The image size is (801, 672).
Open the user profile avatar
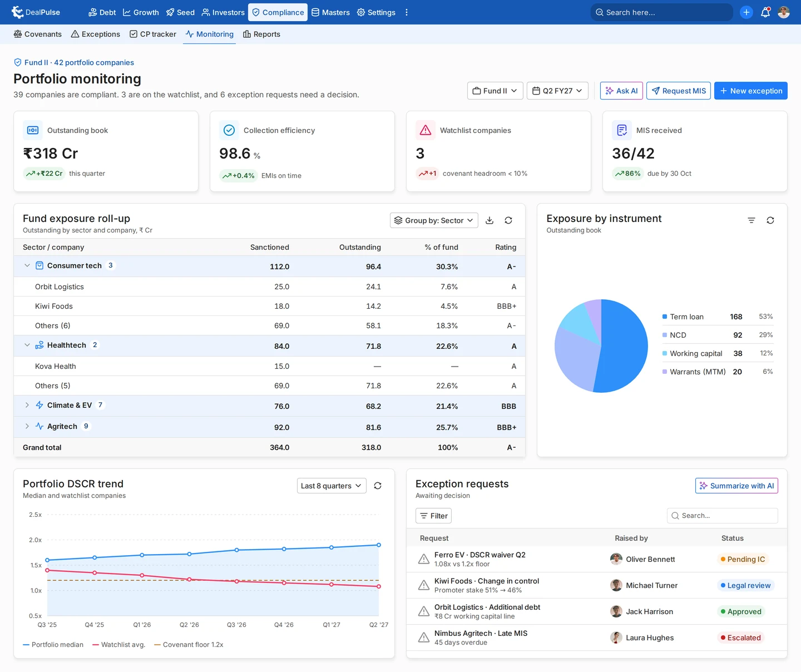click(x=784, y=12)
